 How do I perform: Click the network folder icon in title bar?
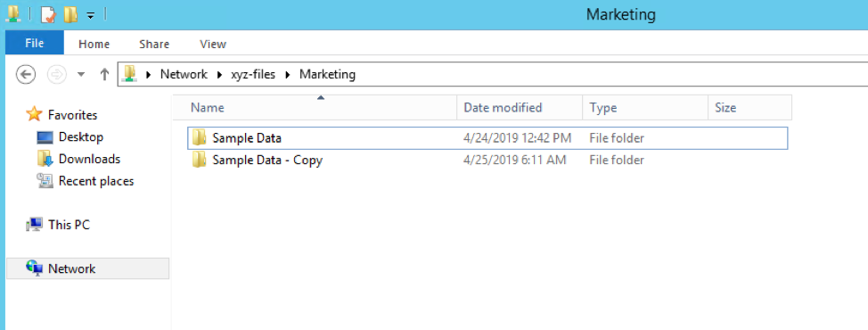click(12, 14)
